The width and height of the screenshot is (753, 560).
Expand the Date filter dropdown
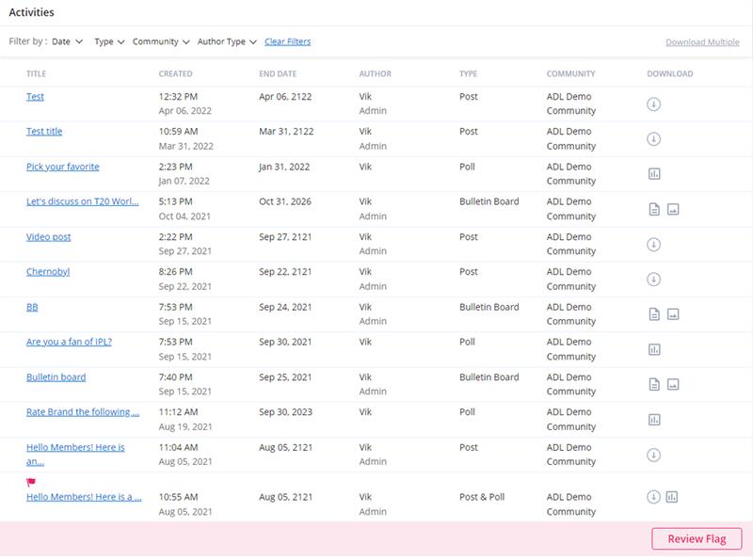(67, 41)
